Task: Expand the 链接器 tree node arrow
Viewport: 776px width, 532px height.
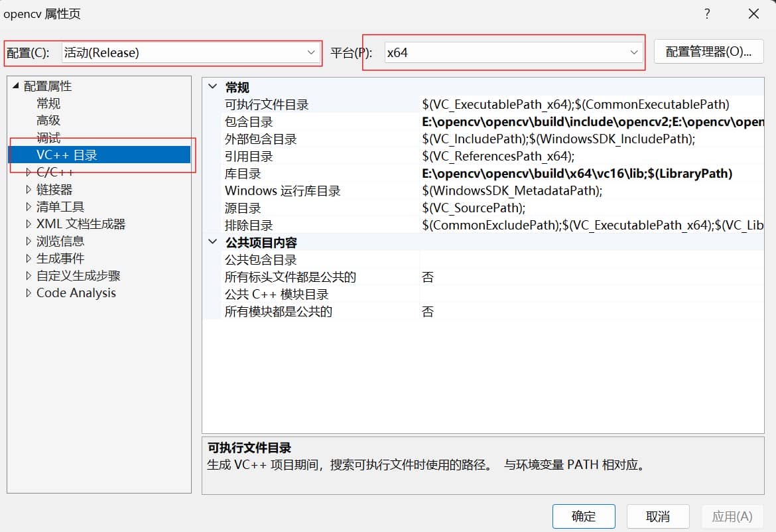Action: click(28, 190)
